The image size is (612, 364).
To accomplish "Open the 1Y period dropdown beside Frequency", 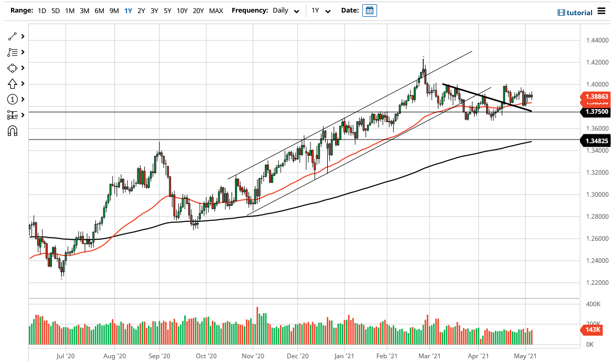I will [x=320, y=10].
